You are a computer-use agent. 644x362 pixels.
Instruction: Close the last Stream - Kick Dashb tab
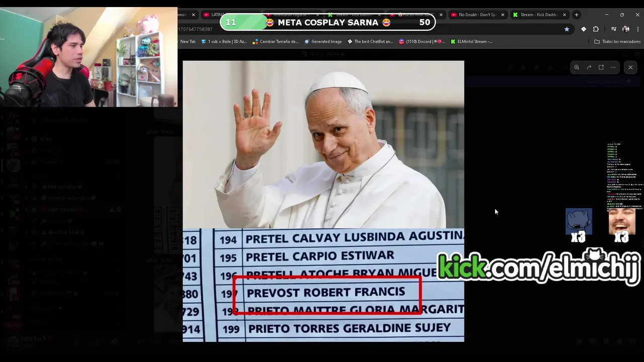[x=564, y=15]
